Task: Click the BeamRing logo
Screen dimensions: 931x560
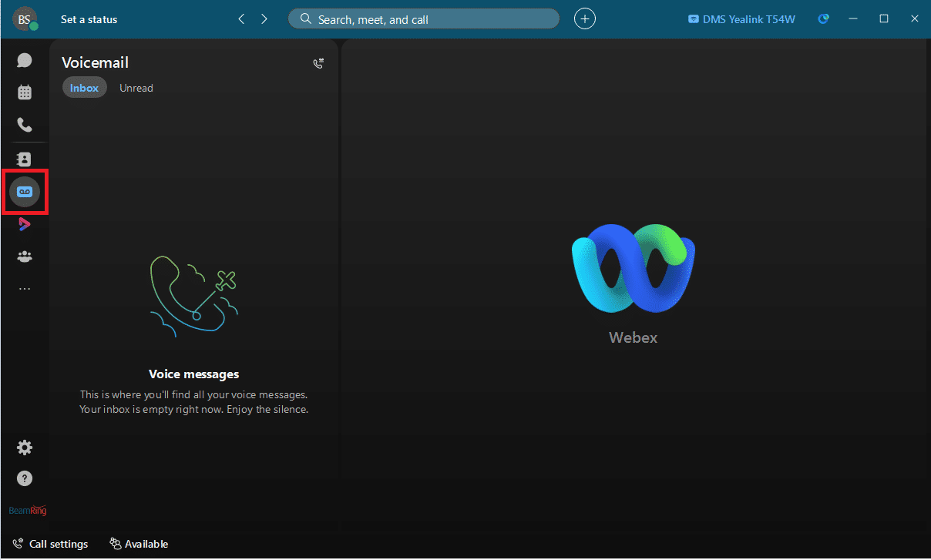Action: [x=28, y=511]
